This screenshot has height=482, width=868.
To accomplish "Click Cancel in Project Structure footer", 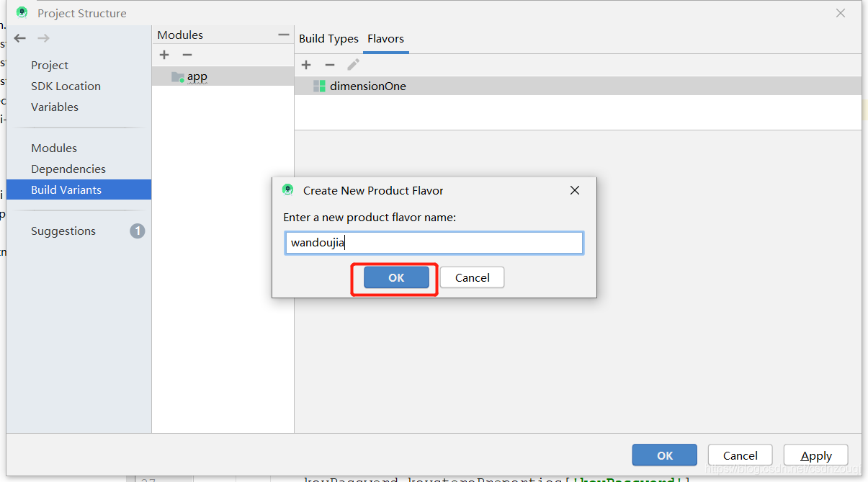I will click(x=741, y=455).
